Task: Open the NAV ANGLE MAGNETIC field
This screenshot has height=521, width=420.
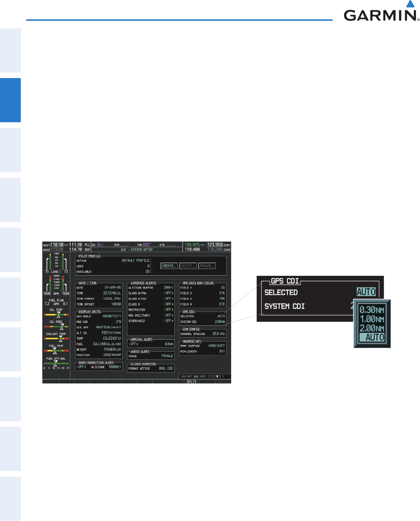Action: coord(112,316)
